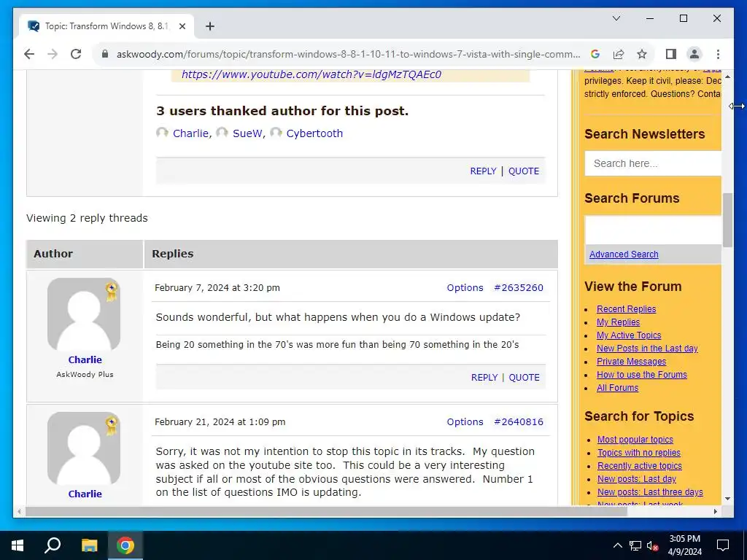
Task: Click small avatar beside Cybertooth
Action: coord(276,133)
